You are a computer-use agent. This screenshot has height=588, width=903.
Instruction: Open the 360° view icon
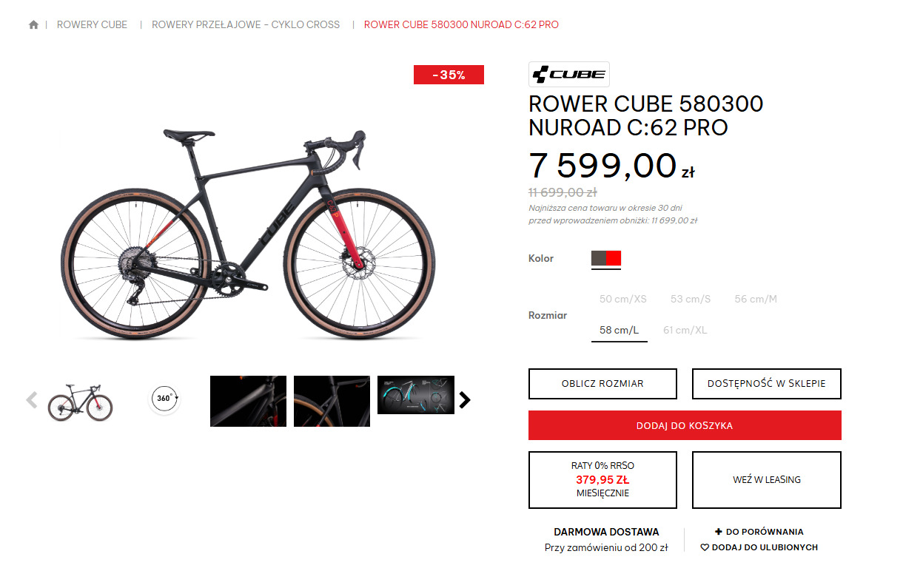click(x=164, y=399)
